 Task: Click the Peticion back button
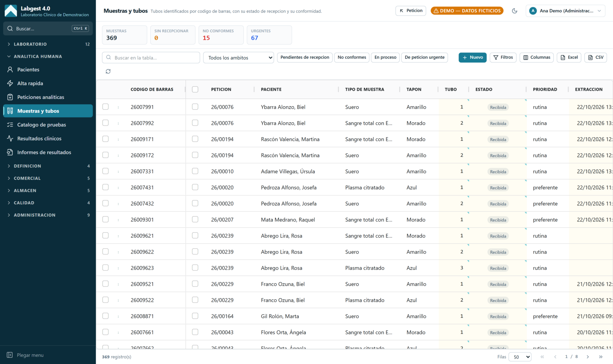pos(411,11)
